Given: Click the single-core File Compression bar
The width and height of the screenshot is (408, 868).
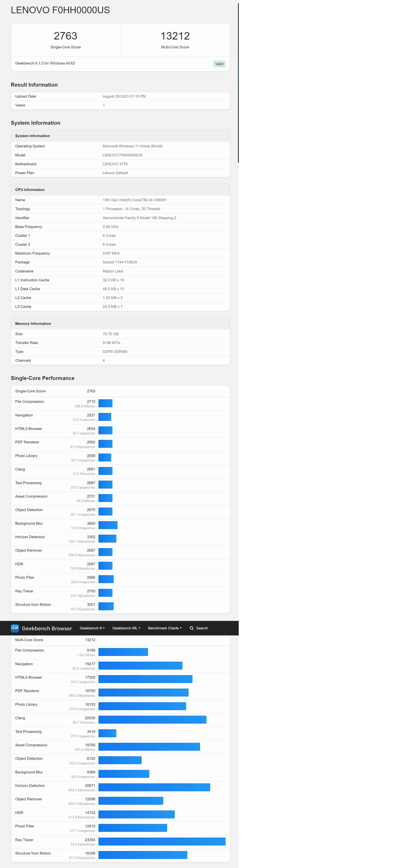Looking at the screenshot, I should pyautogui.click(x=105, y=403).
